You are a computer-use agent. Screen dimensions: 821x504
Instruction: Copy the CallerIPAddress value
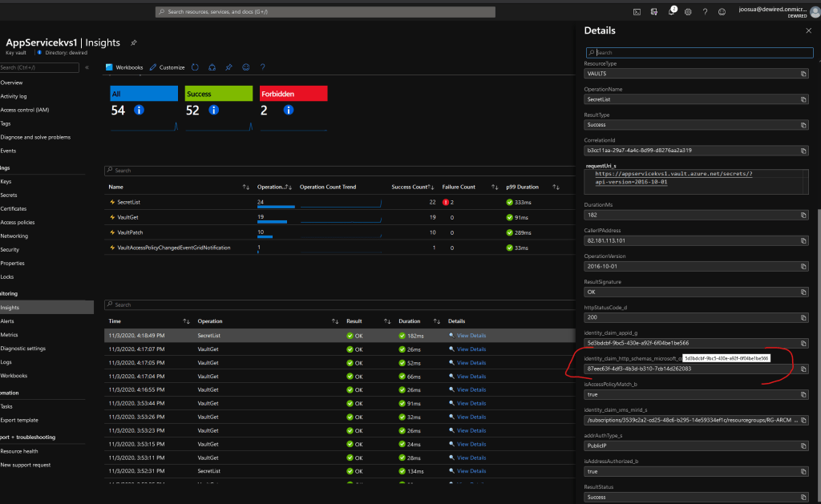coord(804,240)
